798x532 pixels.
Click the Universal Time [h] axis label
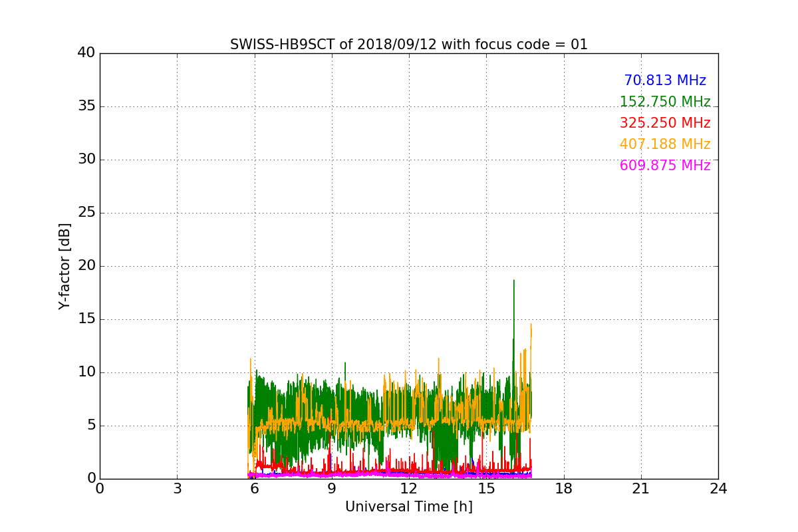[x=409, y=507]
